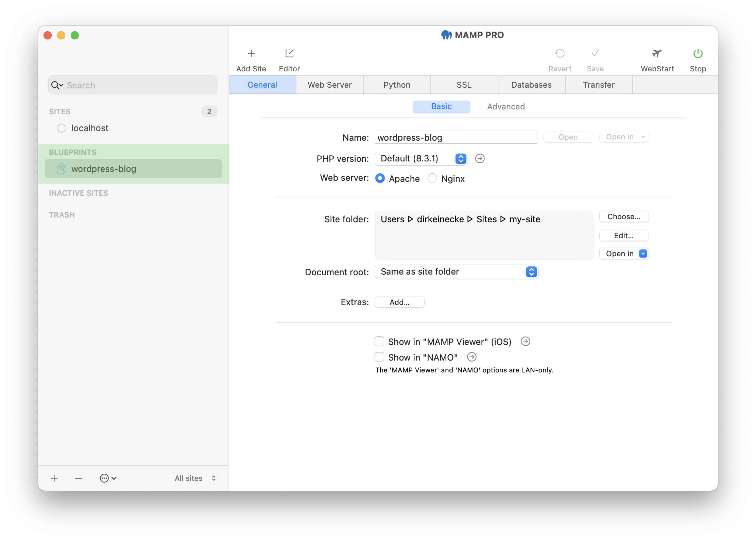Click the localhost site hexagon icon

62,128
